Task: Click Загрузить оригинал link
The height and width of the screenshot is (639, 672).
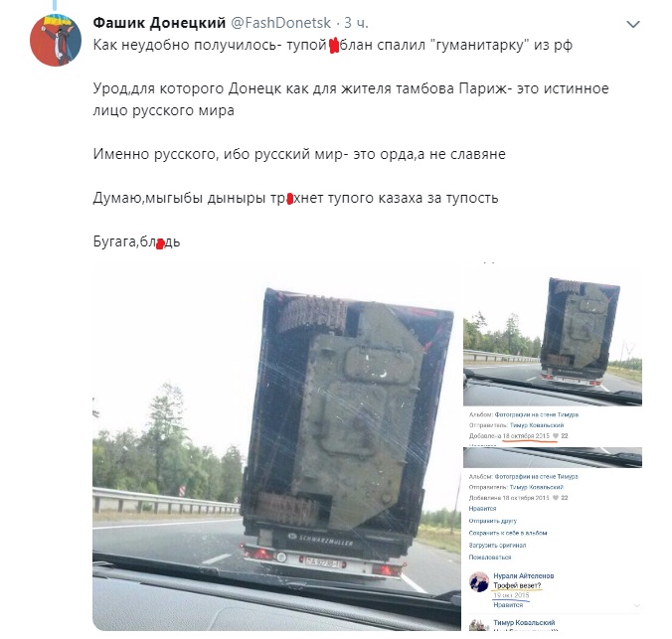Action: [497, 546]
